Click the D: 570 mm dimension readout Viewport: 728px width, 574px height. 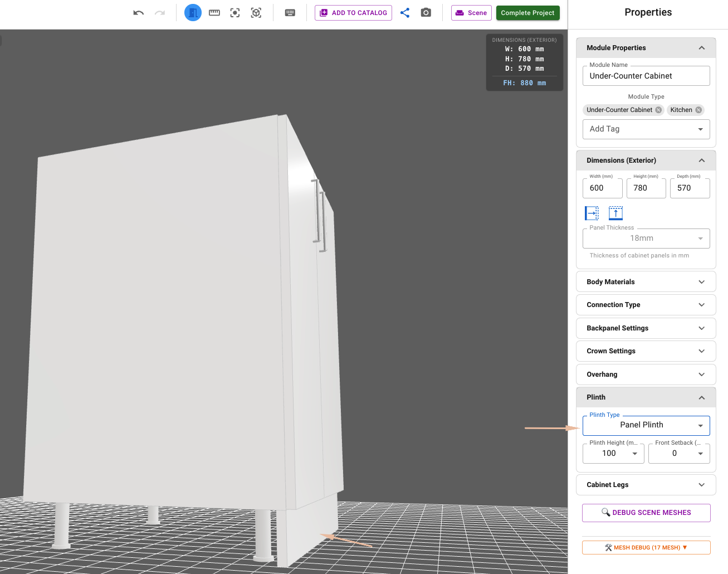(525, 69)
